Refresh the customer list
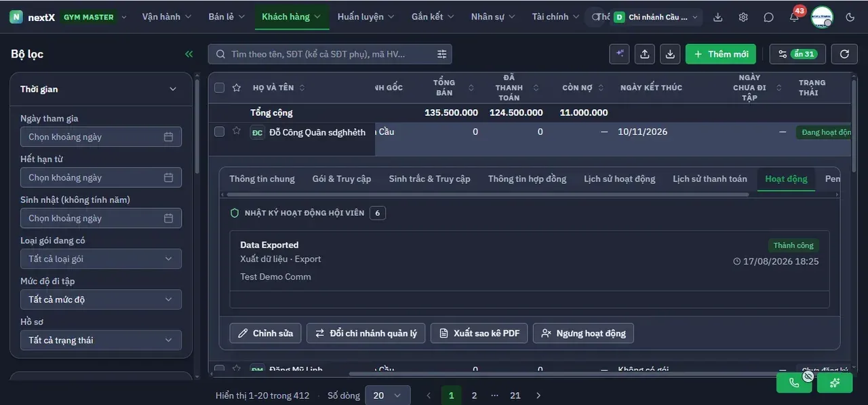 [844, 54]
